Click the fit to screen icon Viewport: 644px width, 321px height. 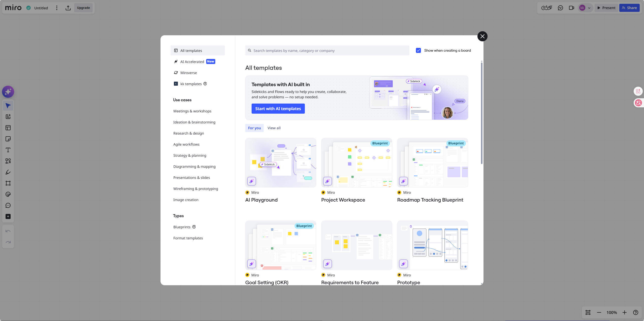[588, 312]
